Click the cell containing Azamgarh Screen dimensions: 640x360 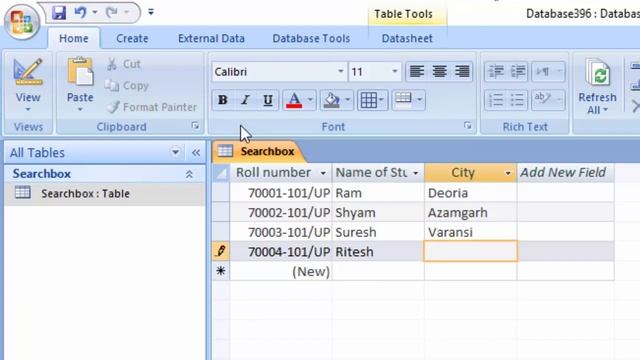470,212
